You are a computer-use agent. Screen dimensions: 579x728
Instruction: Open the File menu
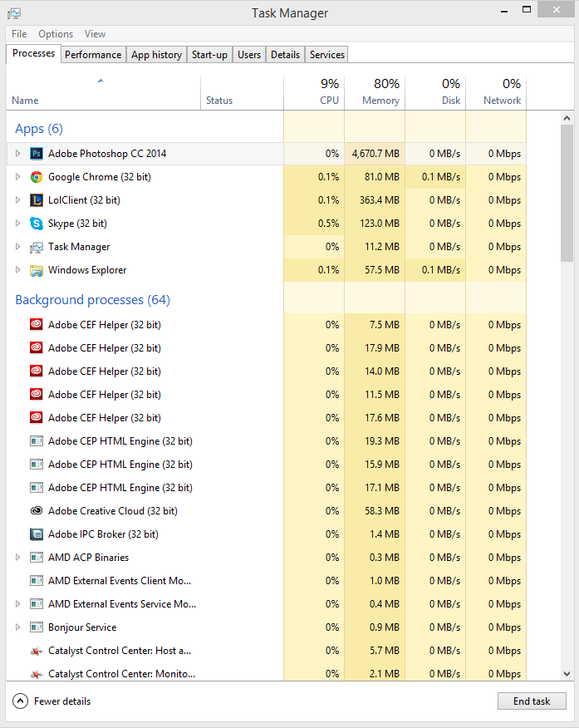point(19,34)
